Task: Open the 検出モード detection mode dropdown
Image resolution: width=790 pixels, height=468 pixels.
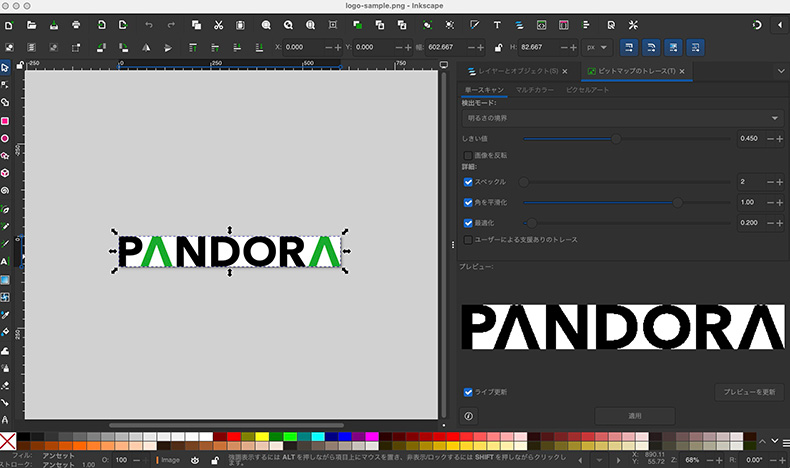Action: click(623, 118)
